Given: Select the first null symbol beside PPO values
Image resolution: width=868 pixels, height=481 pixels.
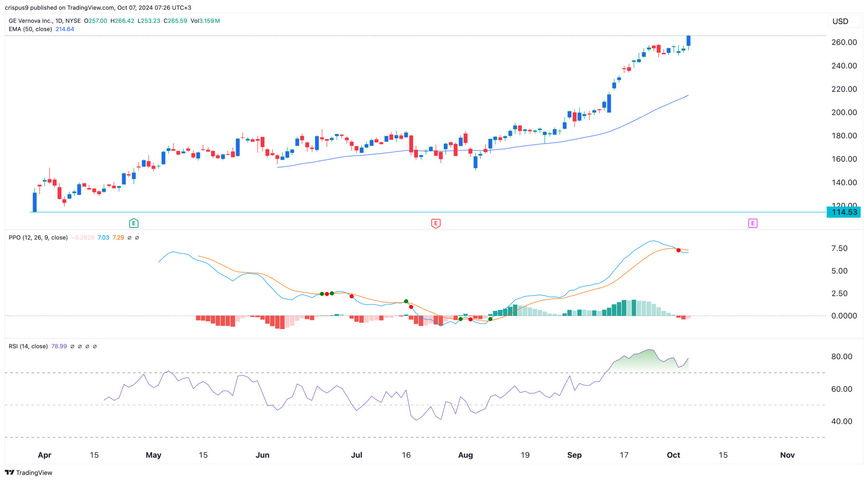Looking at the screenshot, I should pos(130,238).
